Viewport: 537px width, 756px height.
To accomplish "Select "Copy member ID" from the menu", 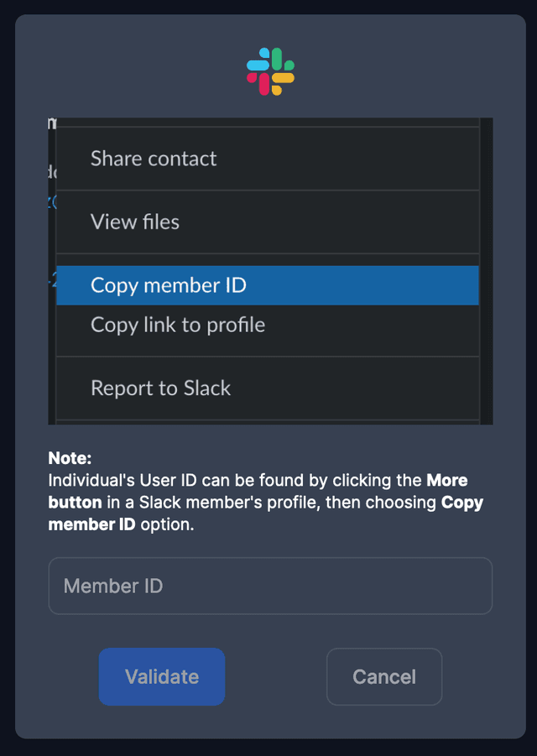I will pyautogui.click(x=168, y=285).
